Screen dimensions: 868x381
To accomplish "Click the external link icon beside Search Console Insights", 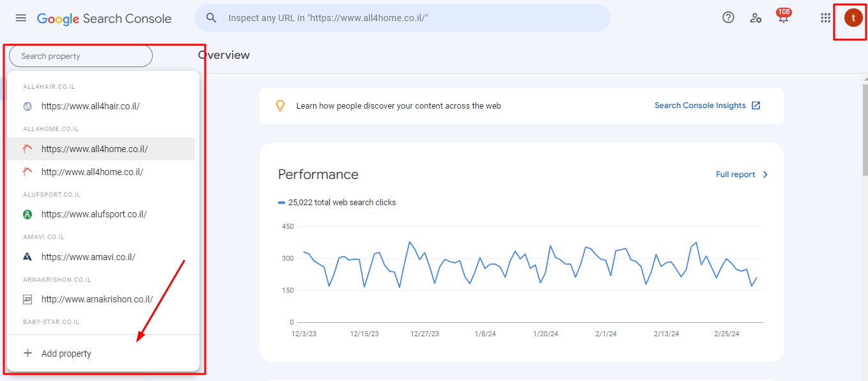I will (x=756, y=105).
